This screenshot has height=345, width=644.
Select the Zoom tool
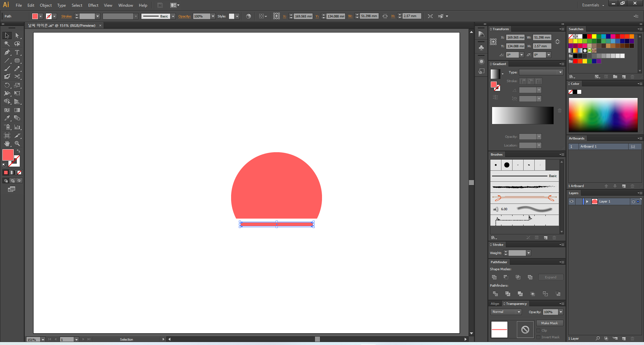point(17,143)
